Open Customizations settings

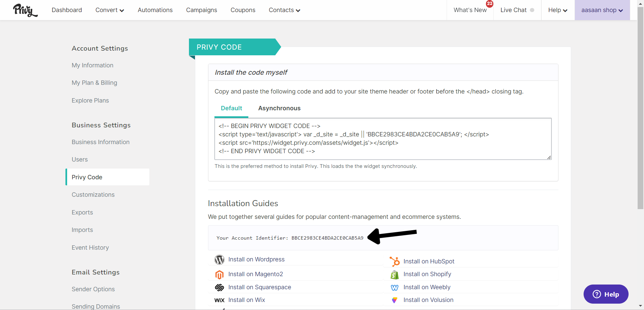pyautogui.click(x=93, y=195)
